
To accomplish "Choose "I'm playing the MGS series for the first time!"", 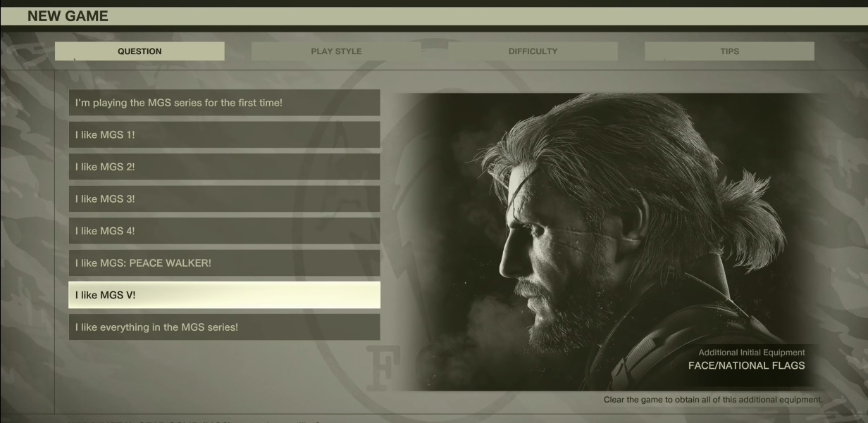I will [x=224, y=103].
